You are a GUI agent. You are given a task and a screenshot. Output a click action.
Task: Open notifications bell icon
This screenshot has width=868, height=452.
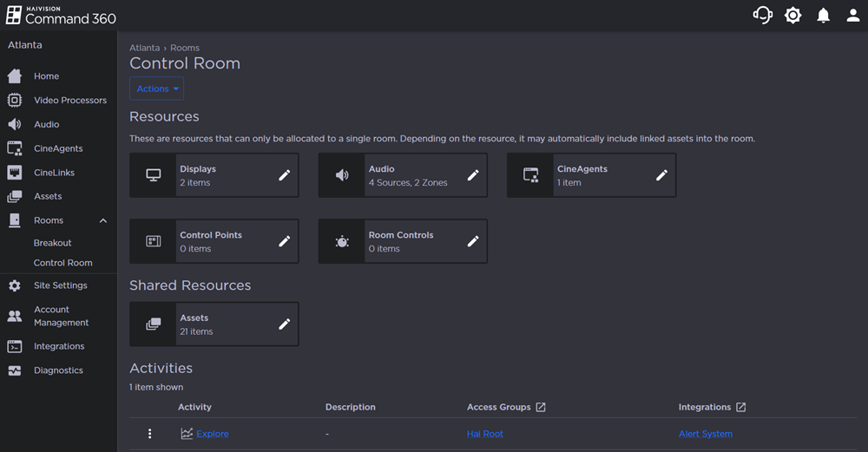click(x=823, y=16)
